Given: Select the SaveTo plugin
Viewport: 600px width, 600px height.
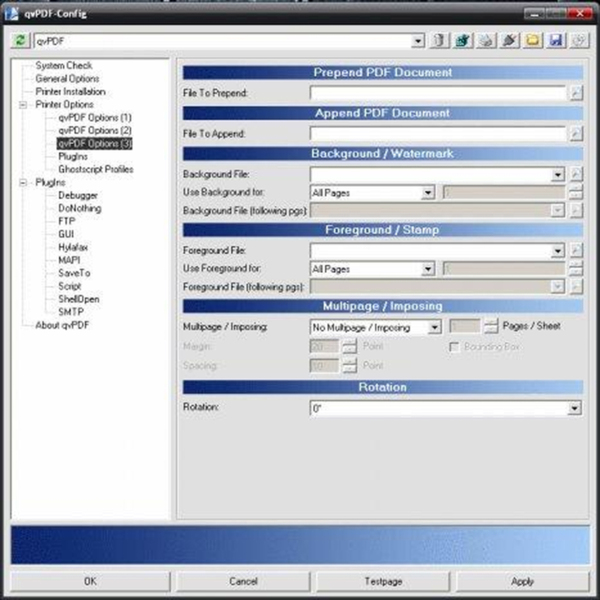Looking at the screenshot, I should 74,273.
